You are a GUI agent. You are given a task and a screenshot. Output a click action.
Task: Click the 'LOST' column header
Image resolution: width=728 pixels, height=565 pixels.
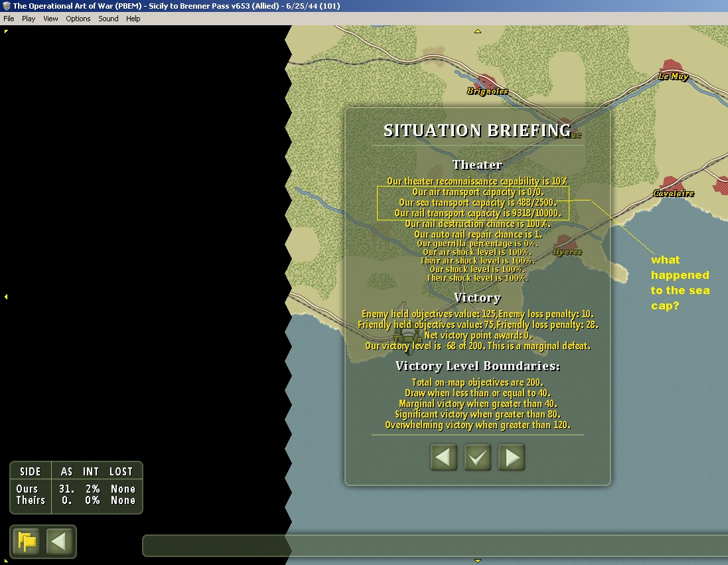(x=121, y=471)
